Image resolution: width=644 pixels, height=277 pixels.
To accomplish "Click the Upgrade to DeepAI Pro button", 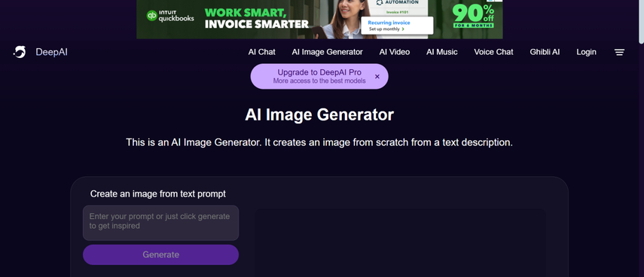I will click(x=319, y=76).
